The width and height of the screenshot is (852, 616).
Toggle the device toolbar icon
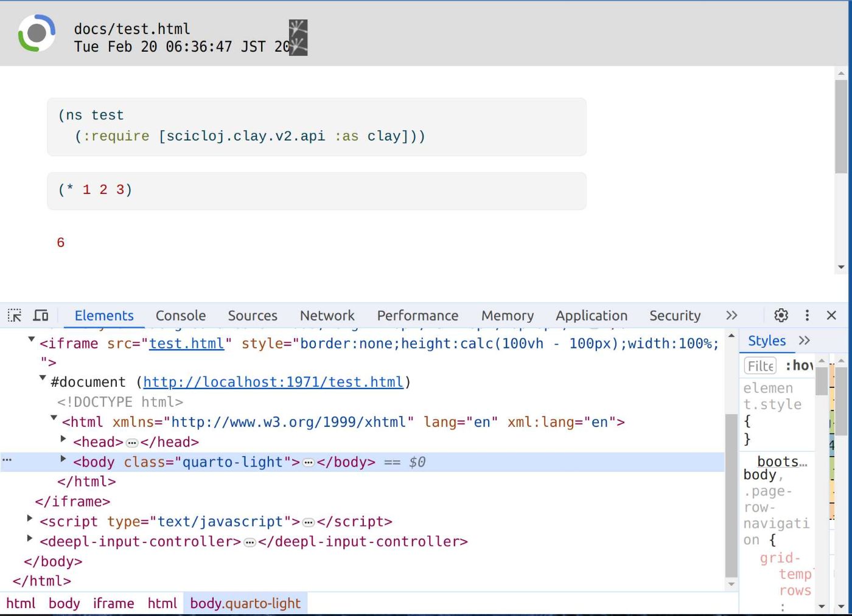coord(41,315)
